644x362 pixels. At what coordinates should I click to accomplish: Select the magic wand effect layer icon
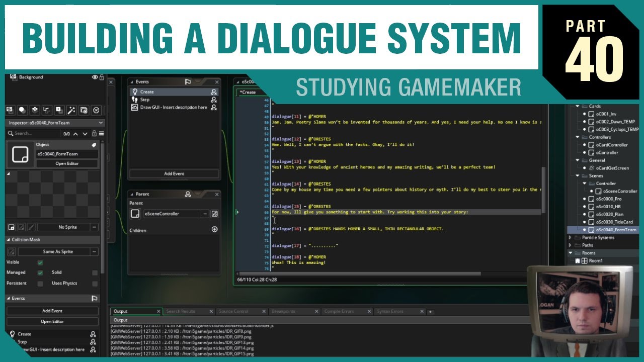71,110
